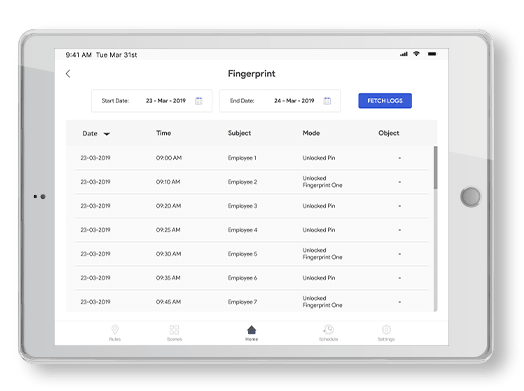Open the Schedule clock icon
The width and height of the screenshot is (524, 391).
[x=328, y=330]
